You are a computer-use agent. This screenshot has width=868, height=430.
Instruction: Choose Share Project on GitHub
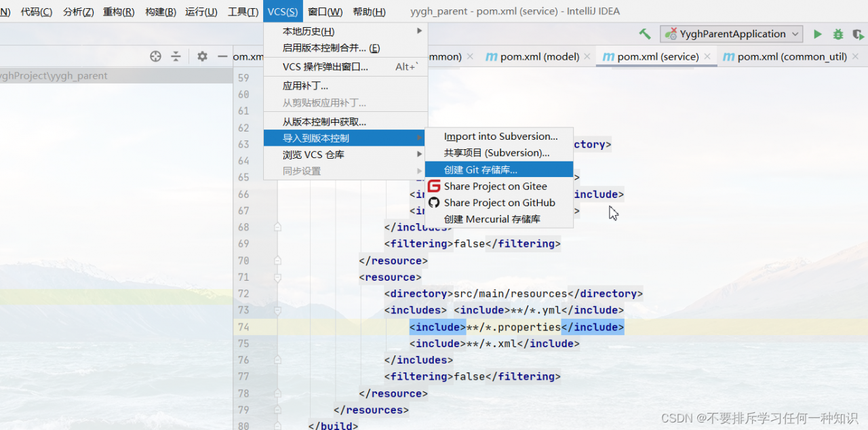[500, 202]
